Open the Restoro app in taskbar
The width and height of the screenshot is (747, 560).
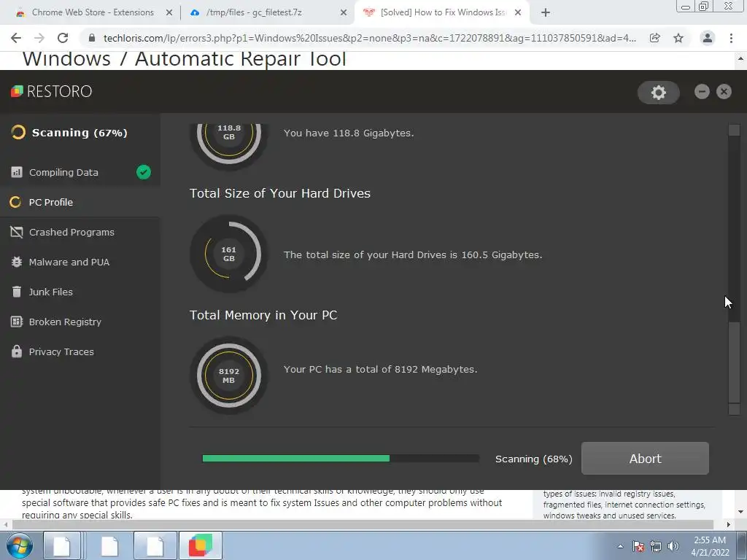point(201,545)
